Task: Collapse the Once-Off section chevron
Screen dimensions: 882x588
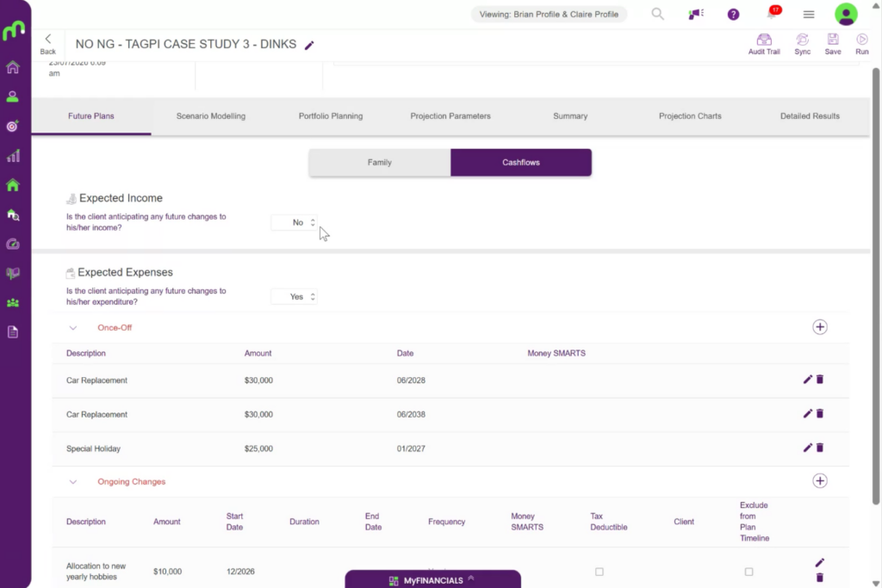Action: [72, 328]
